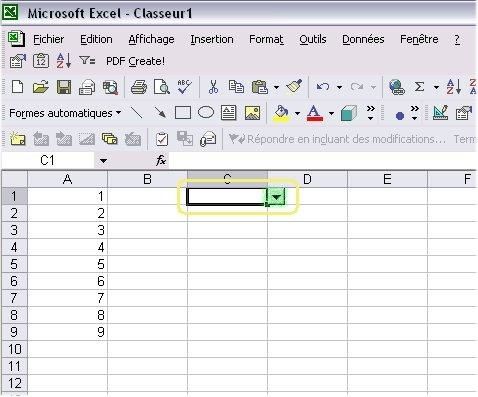Copy selection using the Copy icon
The height and width of the screenshot is (397, 478).
point(236,87)
